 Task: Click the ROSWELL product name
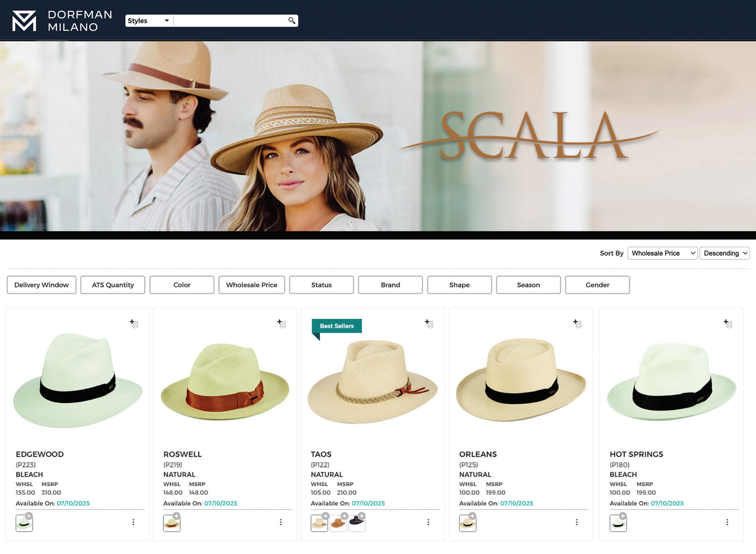tap(183, 454)
